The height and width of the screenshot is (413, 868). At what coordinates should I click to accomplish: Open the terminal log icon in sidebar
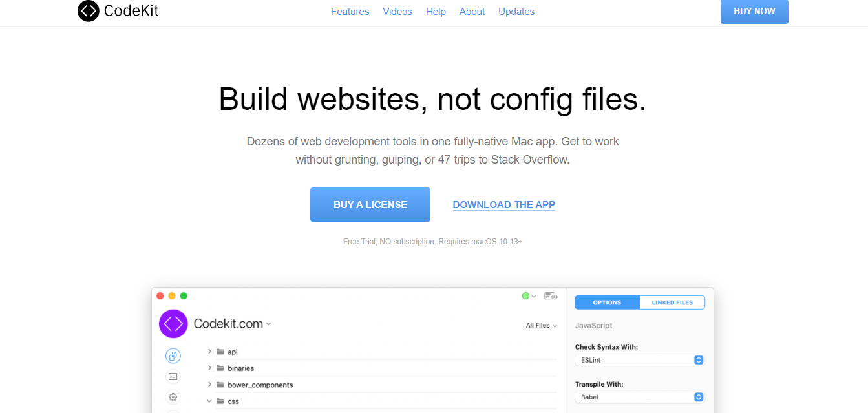[x=173, y=376]
